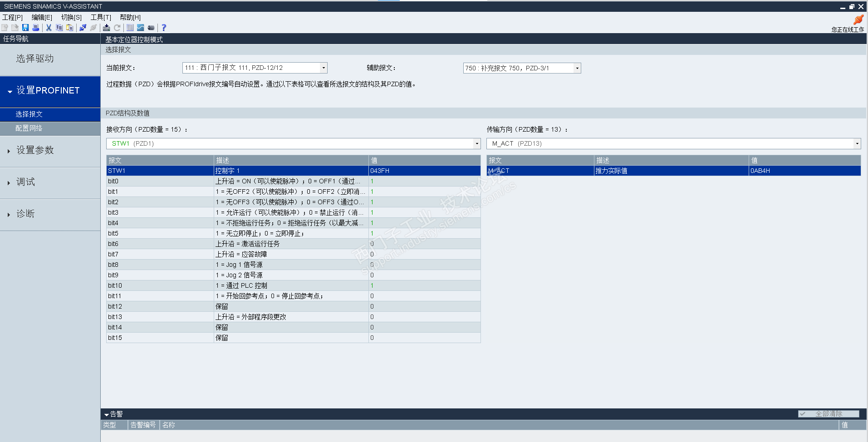Open help with the question mark icon
The width and height of the screenshot is (868, 442).
point(164,28)
